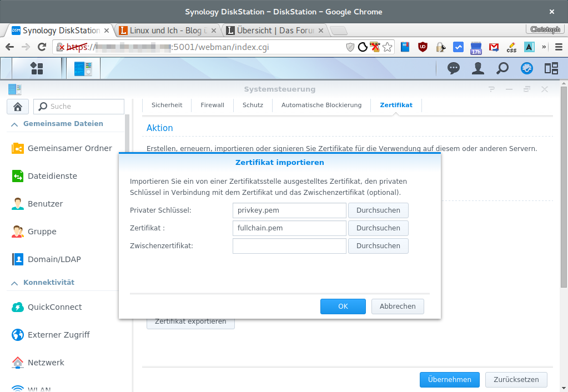Open the user account options icon
Image resolution: width=568 pixels, height=392 pixels.
point(477,68)
